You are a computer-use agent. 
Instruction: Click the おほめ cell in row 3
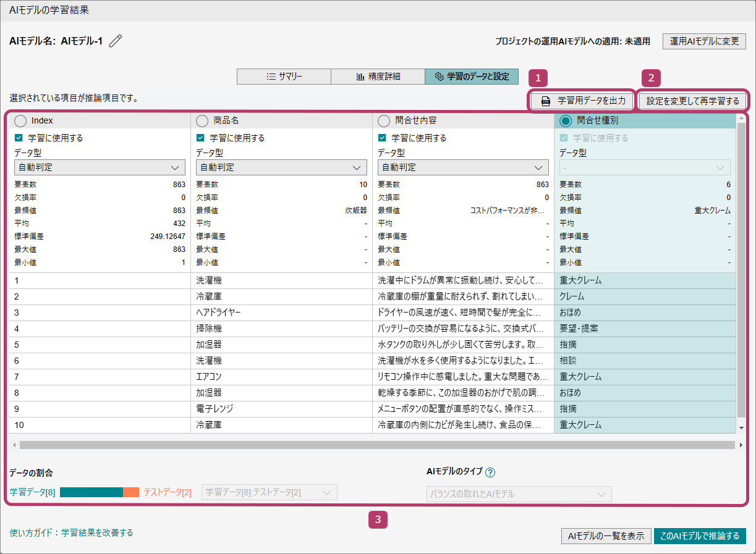point(645,313)
